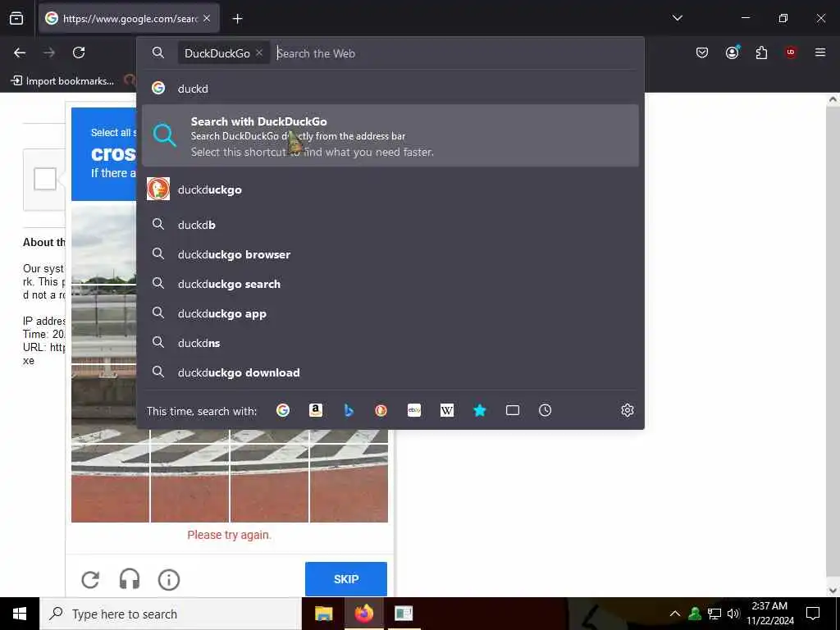Go back to previous page
The image size is (840, 630).
pos(20,52)
